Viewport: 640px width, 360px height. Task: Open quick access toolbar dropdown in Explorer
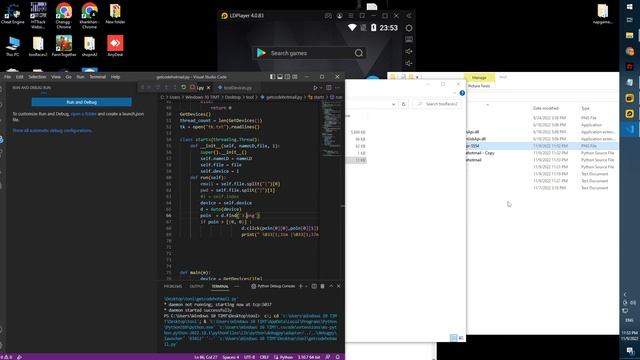click(417, 77)
